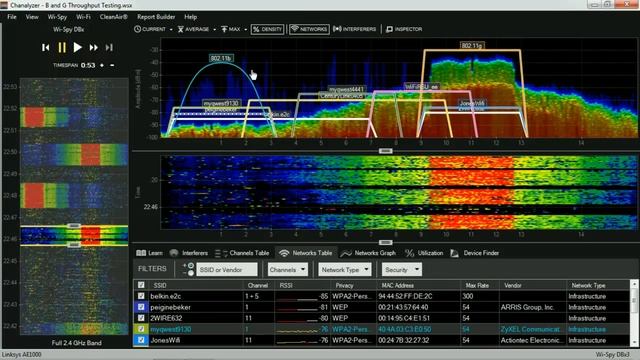Toggle the Networks overlay button
The width and height of the screenshot is (640, 360).
point(309,29)
